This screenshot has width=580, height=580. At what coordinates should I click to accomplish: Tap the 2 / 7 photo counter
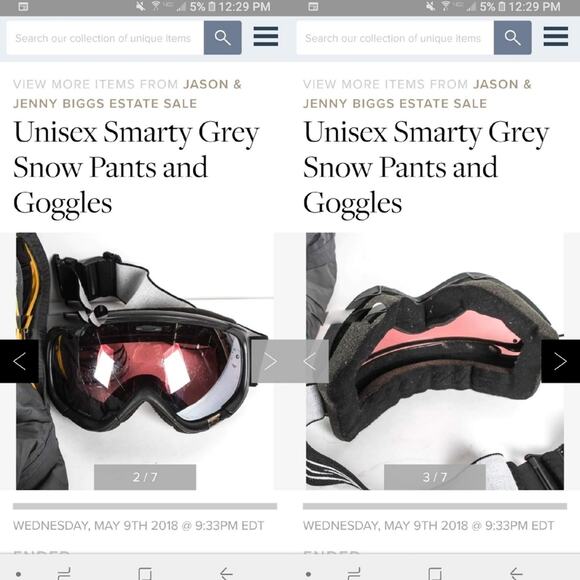145,477
